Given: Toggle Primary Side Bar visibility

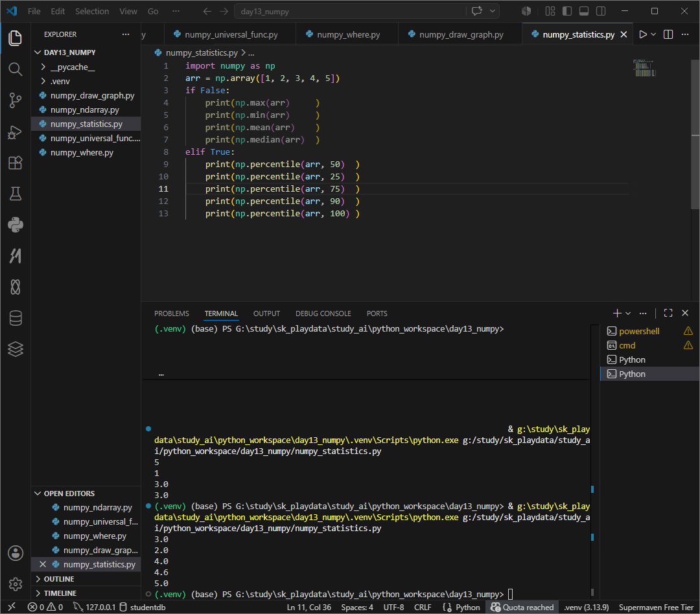Looking at the screenshot, I should (567, 11).
